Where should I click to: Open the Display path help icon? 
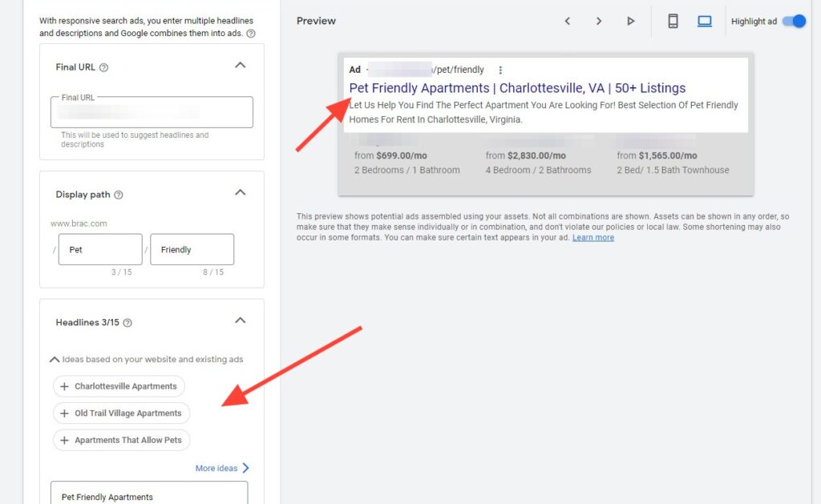(x=119, y=195)
